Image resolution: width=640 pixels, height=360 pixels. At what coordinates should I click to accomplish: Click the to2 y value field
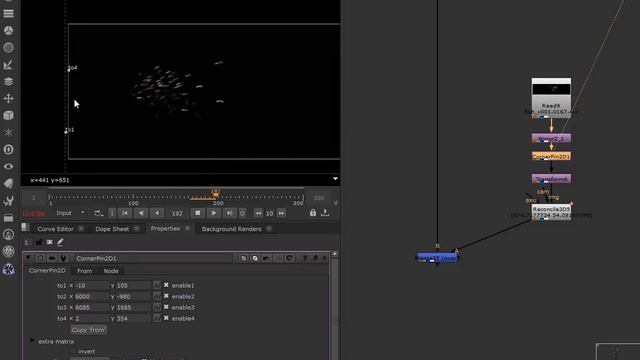[x=133, y=296]
